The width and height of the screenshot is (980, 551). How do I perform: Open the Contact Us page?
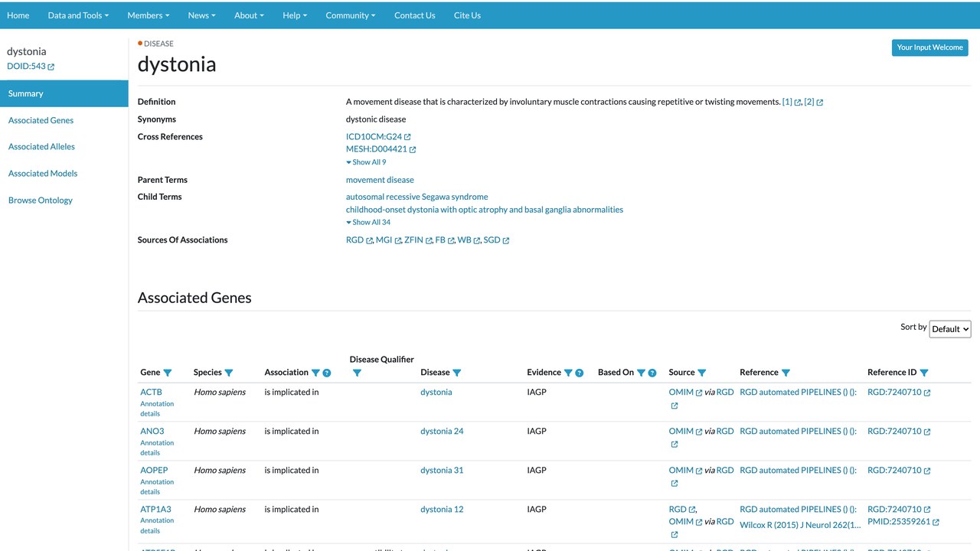coord(415,15)
